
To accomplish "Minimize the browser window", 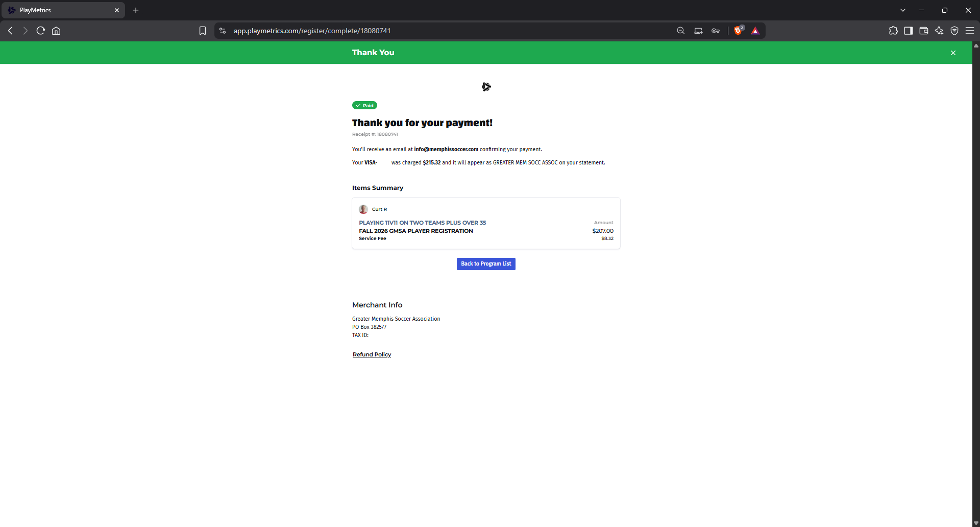I will (x=921, y=10).
